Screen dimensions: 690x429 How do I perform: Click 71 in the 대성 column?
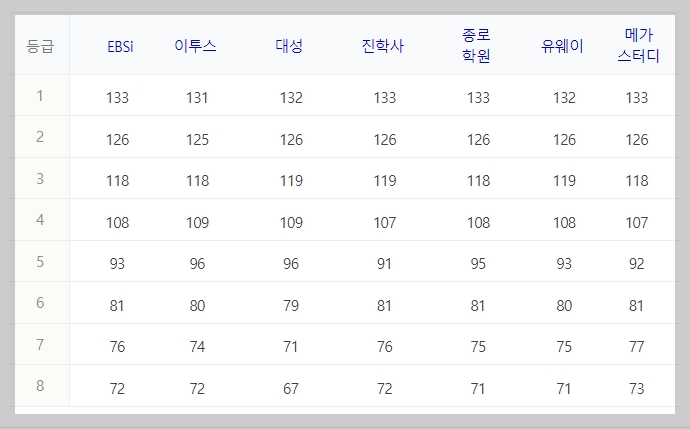pos(290,347)
